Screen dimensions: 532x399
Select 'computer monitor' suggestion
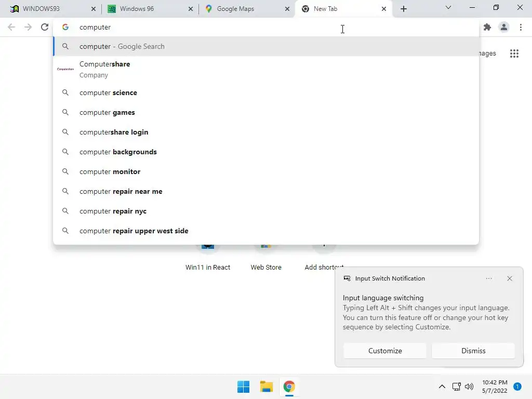(266, 171)
